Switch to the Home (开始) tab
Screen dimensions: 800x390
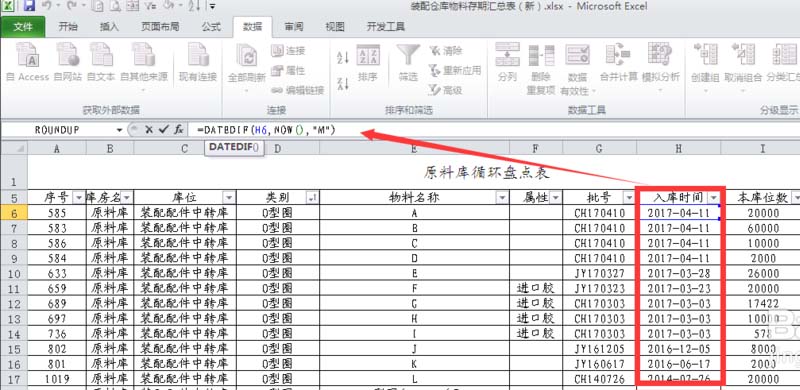point(68,27)
